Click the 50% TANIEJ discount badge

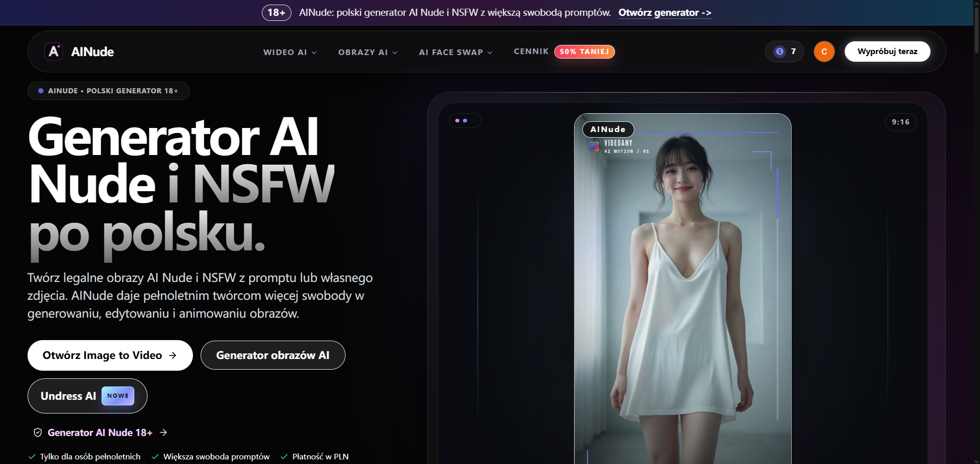click(584, 51)
